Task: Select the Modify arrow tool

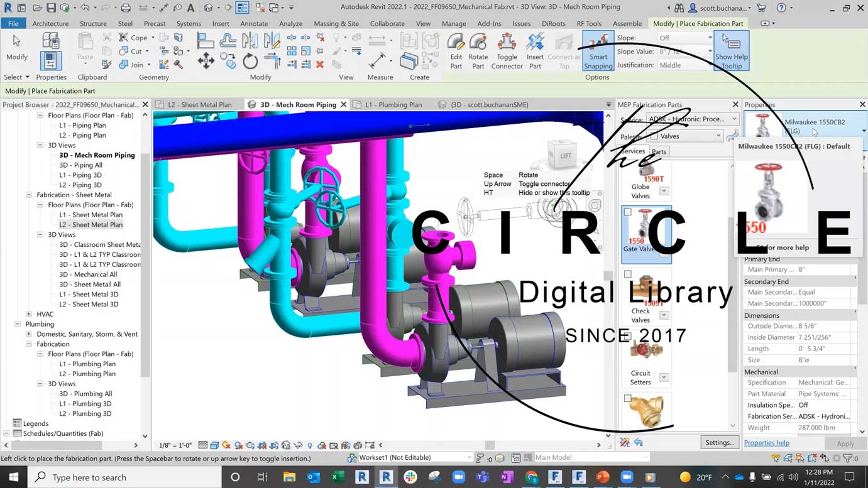Action: coord(17,47)
